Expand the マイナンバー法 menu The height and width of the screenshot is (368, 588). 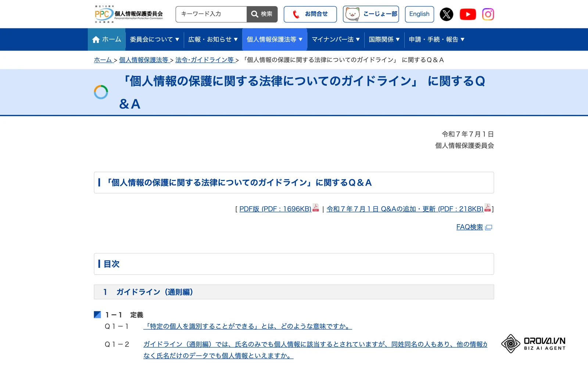click(336, 39)
